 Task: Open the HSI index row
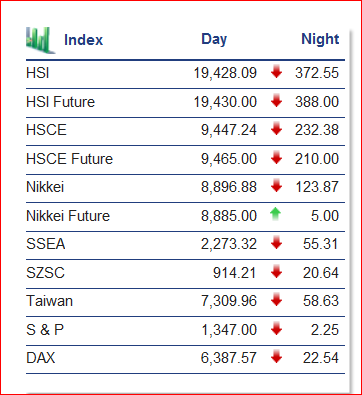pyautogui.click(x=185, y=73)
